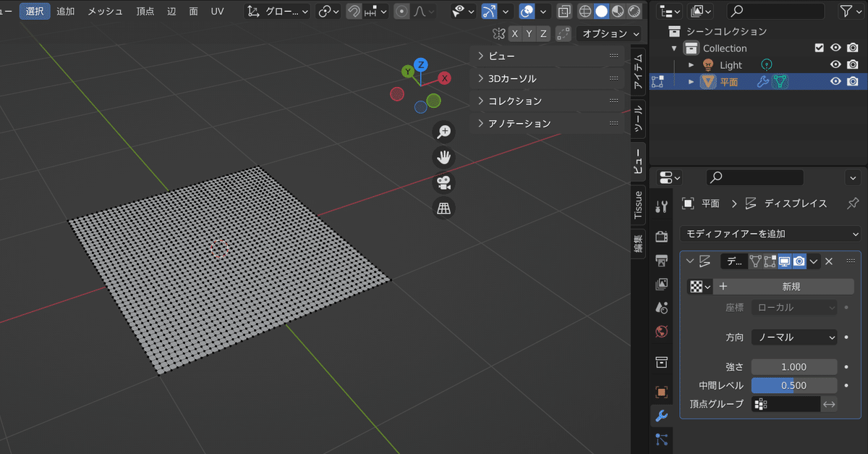The height and width of the screenshot is (454, 868).
Task: Click the green Y axis on navigation gizmo
Action: click(x=408, y=71)
